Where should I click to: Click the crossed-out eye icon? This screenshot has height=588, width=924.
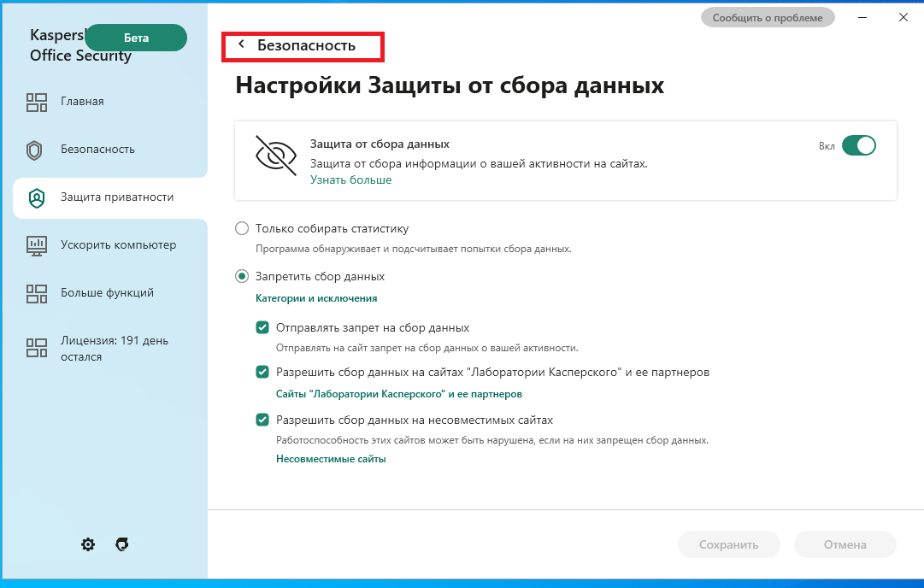[x=276, y=156]
